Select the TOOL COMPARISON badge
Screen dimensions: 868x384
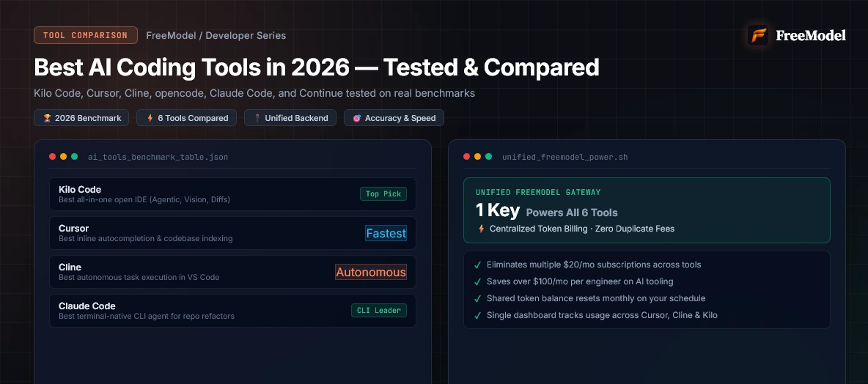pos(85,35)
